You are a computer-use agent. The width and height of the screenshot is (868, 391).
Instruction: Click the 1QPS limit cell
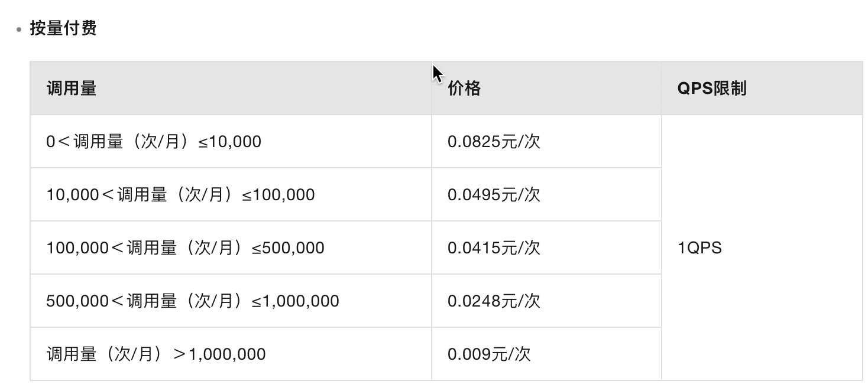(699, 248)
